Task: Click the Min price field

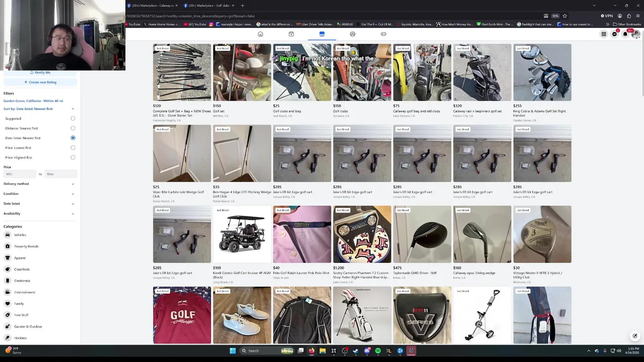Action: click(x=20, y=174)
